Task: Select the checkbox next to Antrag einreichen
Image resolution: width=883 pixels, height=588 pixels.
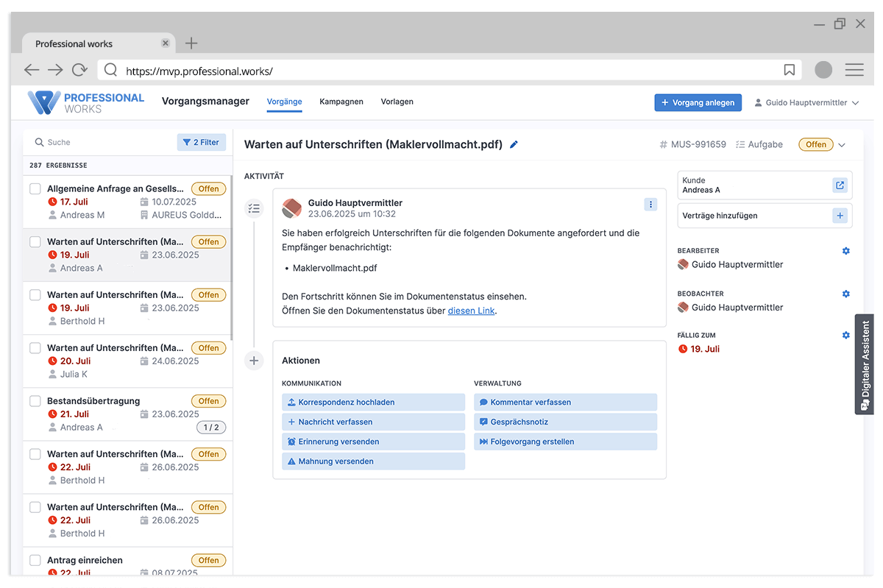Action: (x=34, y=559)
